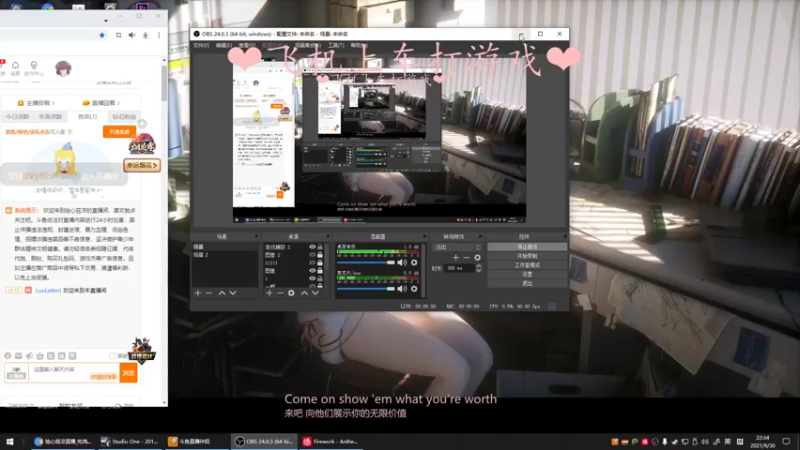
Task: Open the Edit menu in OBS
Action: [223, 45]
